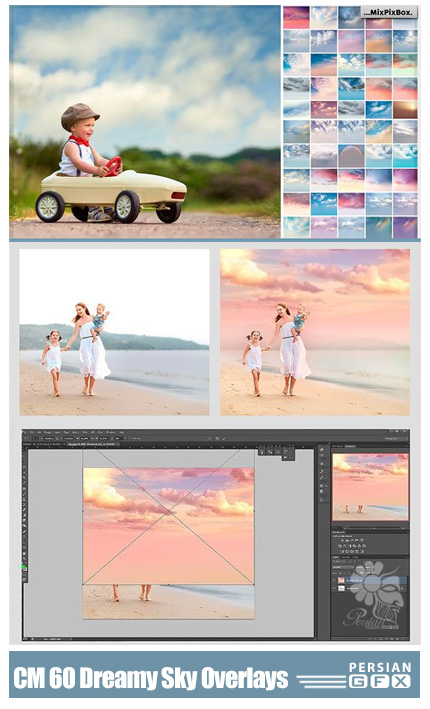Switch to the inactive document tab
The height and width of the screenshot is (709, 430).
(42, 444)
